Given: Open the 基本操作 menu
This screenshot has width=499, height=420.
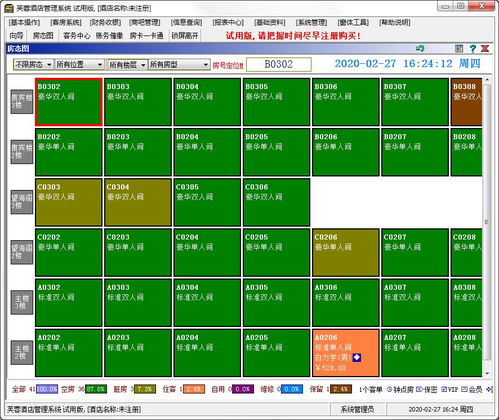Looking at the screenshot, I should point(24,22).
